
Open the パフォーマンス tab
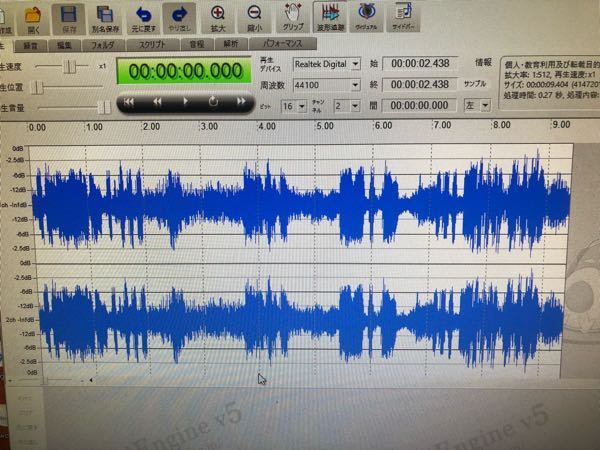tap(283, 44)
